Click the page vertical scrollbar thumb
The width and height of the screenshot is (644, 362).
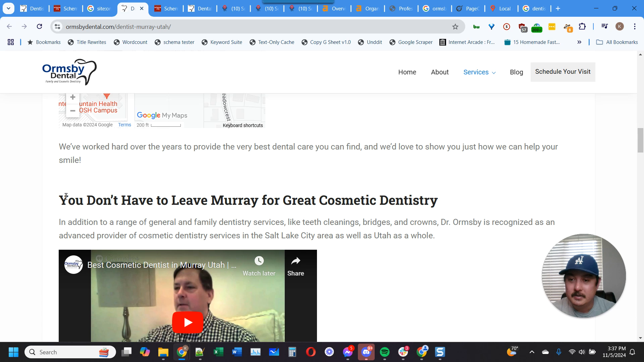pyautogui.click(x=640, y=140)
